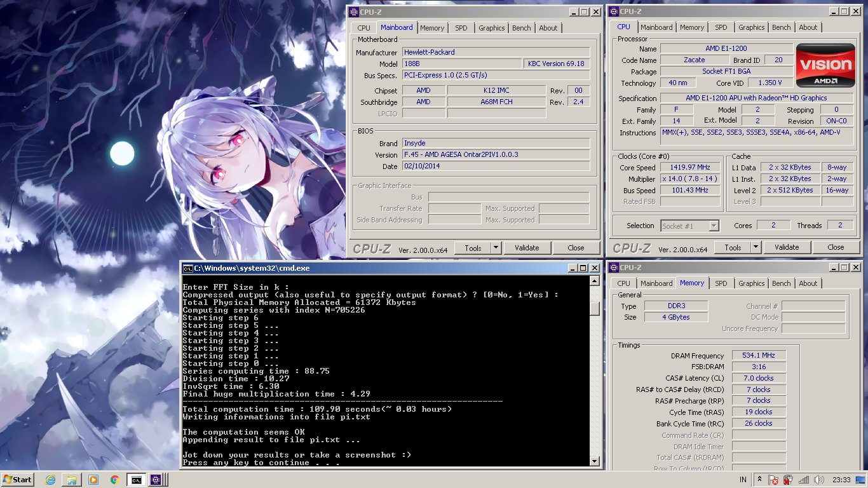868x488 pixels.
Task: Click Validate in the CPU window
Action: (x=787, y=247)
